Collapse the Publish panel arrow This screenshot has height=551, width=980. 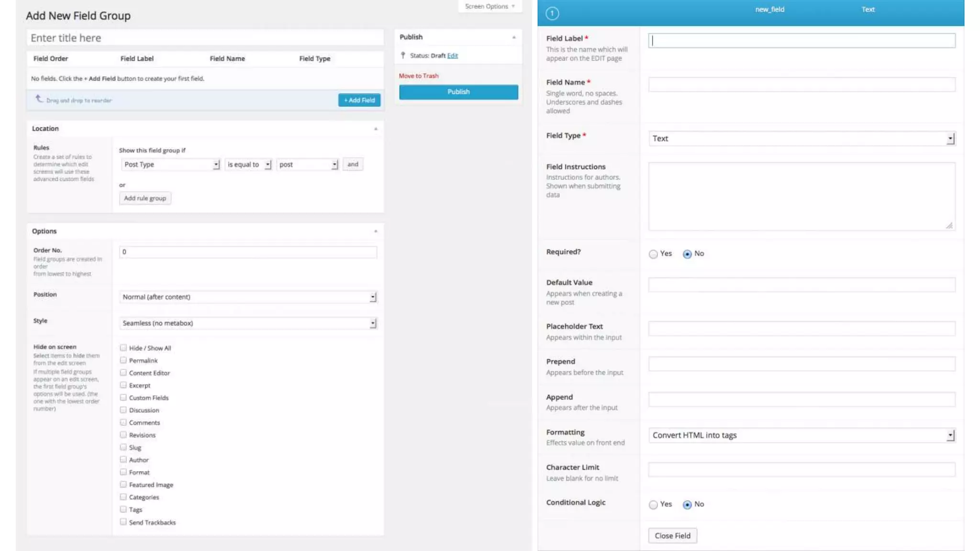coord(514,37)
